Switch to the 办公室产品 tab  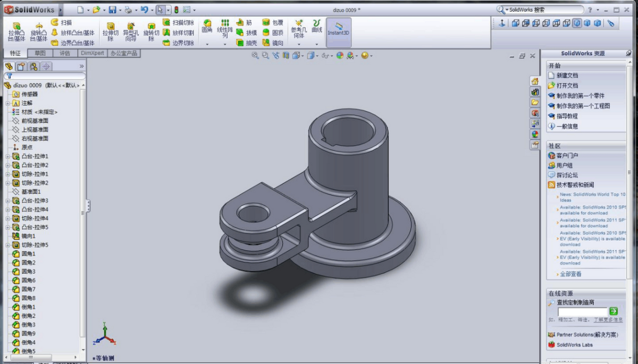[123, 53]
